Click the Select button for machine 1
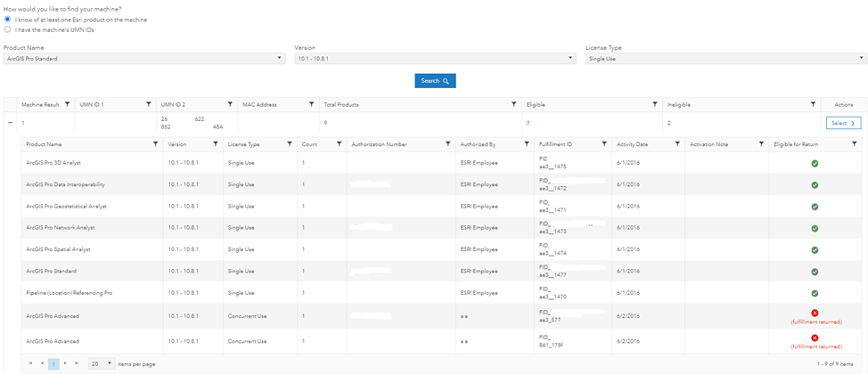The height and width of the screenshot is (374, 868). coord(843,123)
